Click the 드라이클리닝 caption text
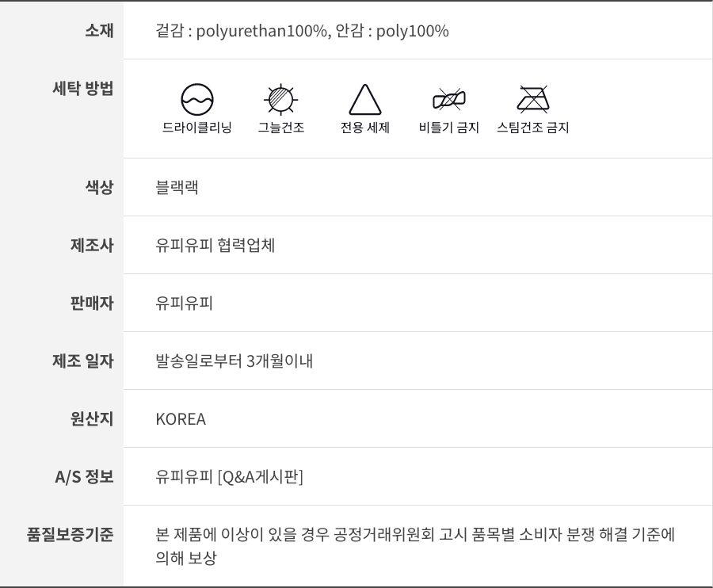The width and height of the screenshot is (713, 588). 197,128
